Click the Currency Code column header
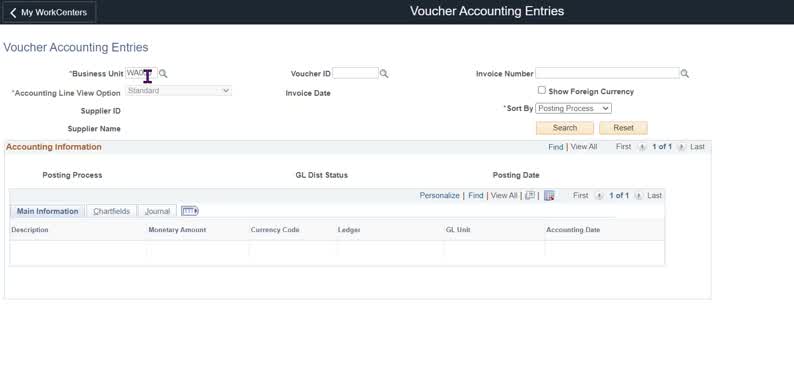This screenshot has width=794, height=388. 275,230
